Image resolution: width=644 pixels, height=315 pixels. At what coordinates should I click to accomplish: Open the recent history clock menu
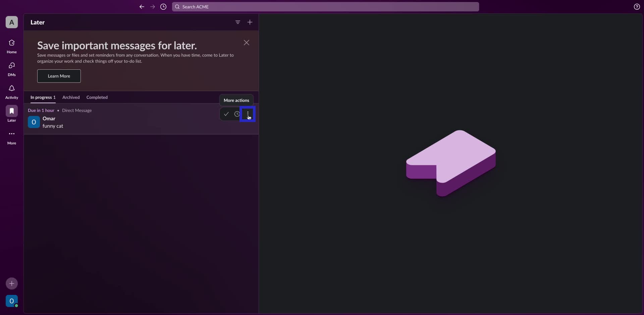pyautogui.click(x=163, y=7)
